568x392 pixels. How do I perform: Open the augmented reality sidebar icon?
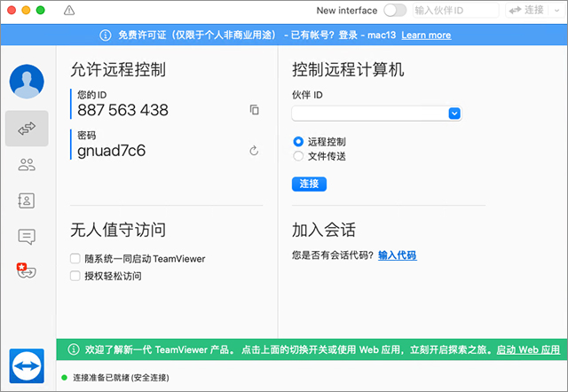(x=26, y=270)
